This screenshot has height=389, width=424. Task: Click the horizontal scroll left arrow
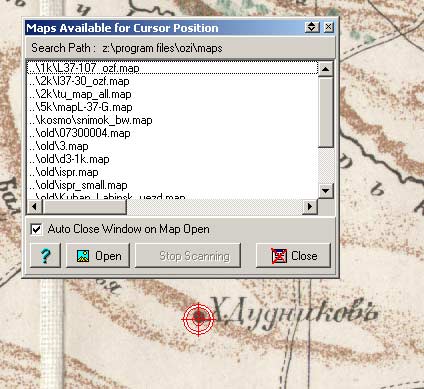[34, 207]
